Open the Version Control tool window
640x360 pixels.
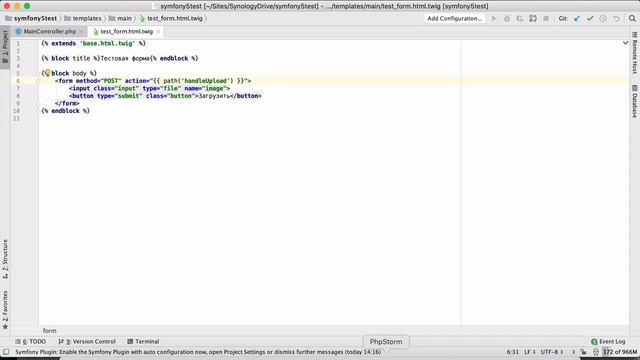pos(87,342)
